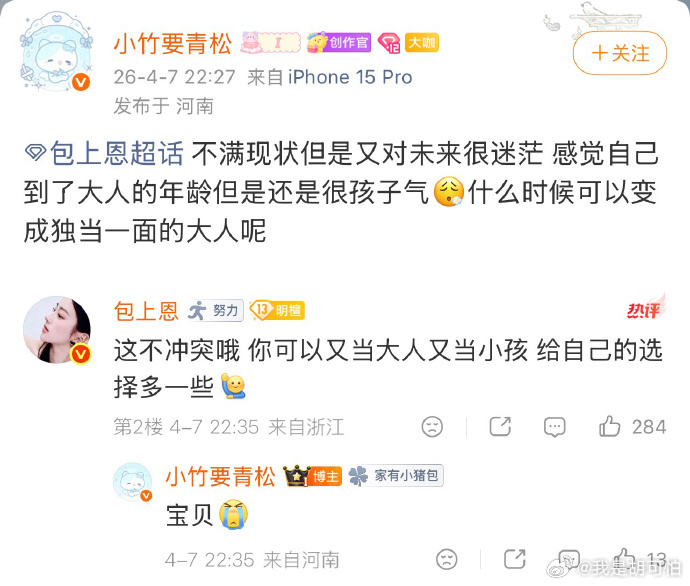
Task: Click the 大咖 badge next to username
Action: [422, 43]
